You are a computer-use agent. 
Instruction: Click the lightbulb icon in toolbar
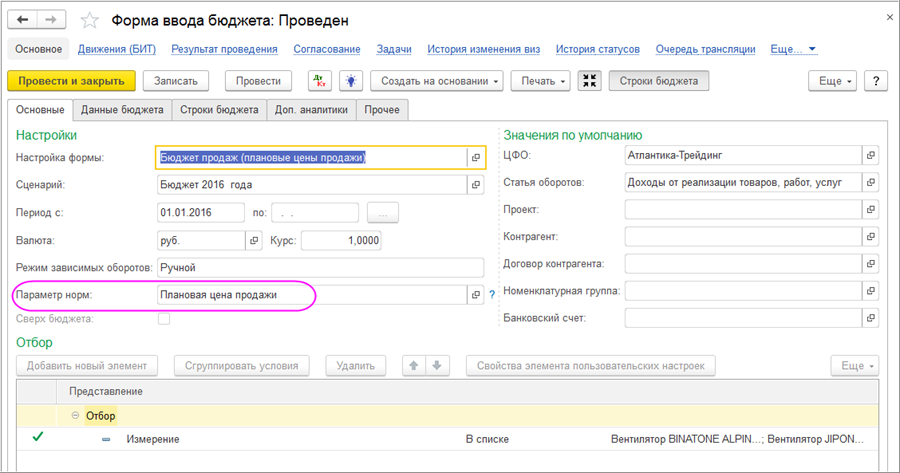click(x=350, y=81)
